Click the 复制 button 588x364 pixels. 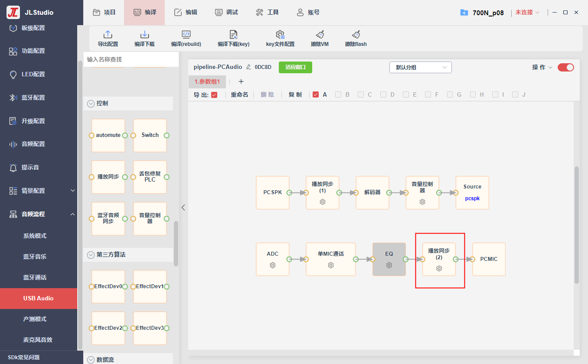(295, 94)
